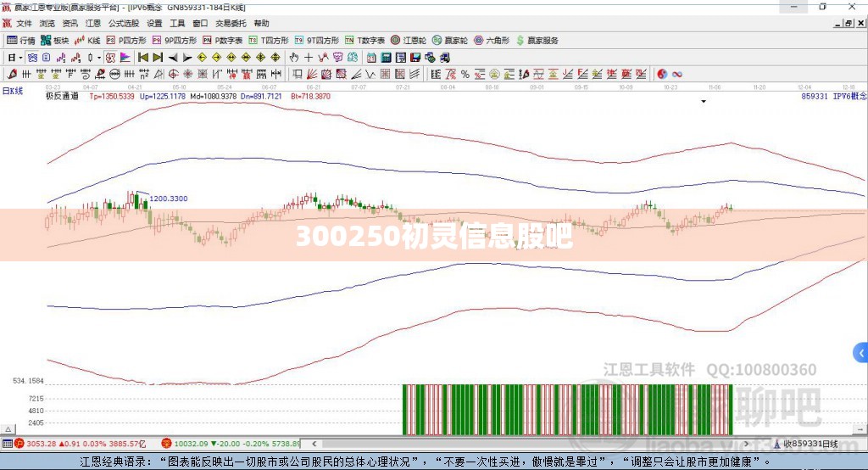Click the 收859331日线 status entry

(805, 444)
